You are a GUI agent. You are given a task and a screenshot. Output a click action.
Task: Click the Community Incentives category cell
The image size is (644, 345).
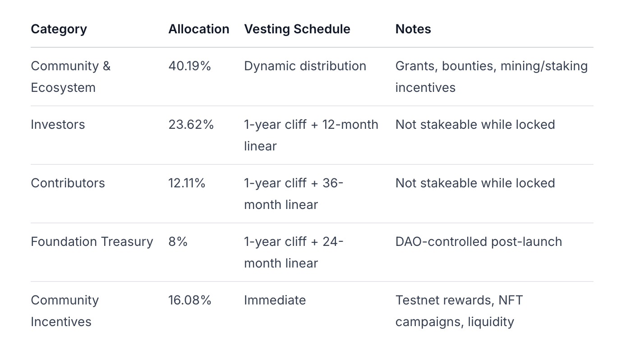click(x=64, y=311)
